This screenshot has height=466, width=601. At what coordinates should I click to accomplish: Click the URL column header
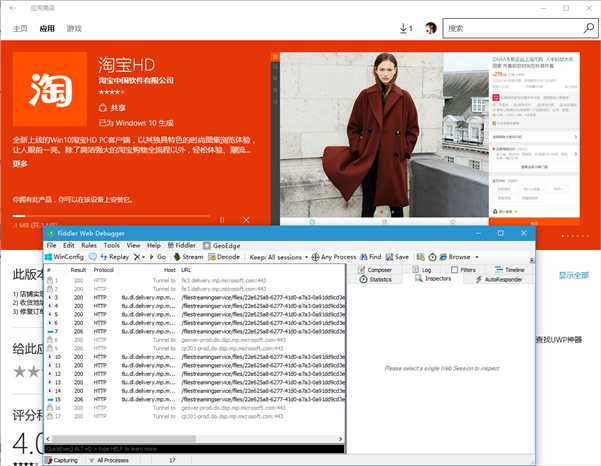[186, 270]
